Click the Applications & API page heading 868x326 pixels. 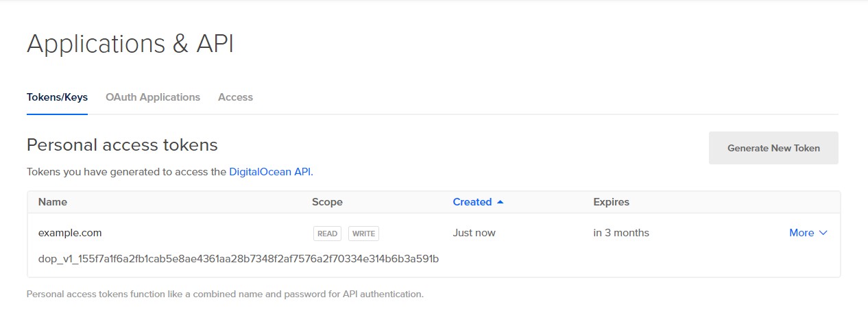(x=130, y=44)
